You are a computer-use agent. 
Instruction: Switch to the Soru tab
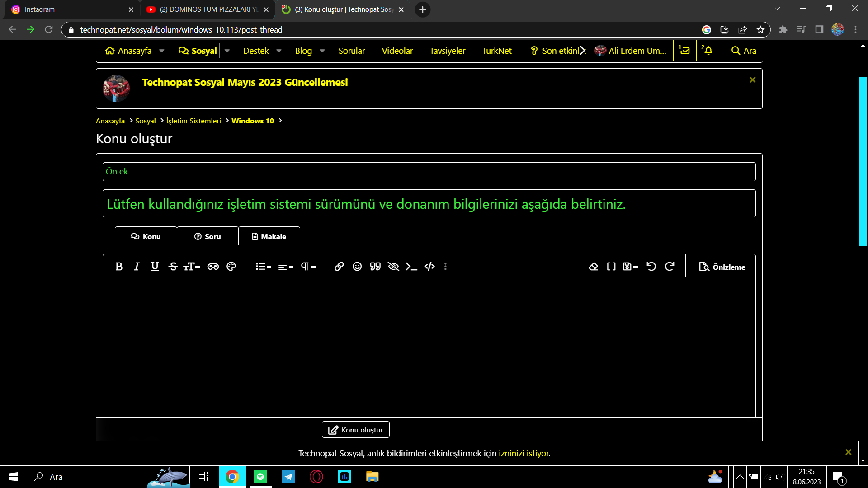point(208,236)
